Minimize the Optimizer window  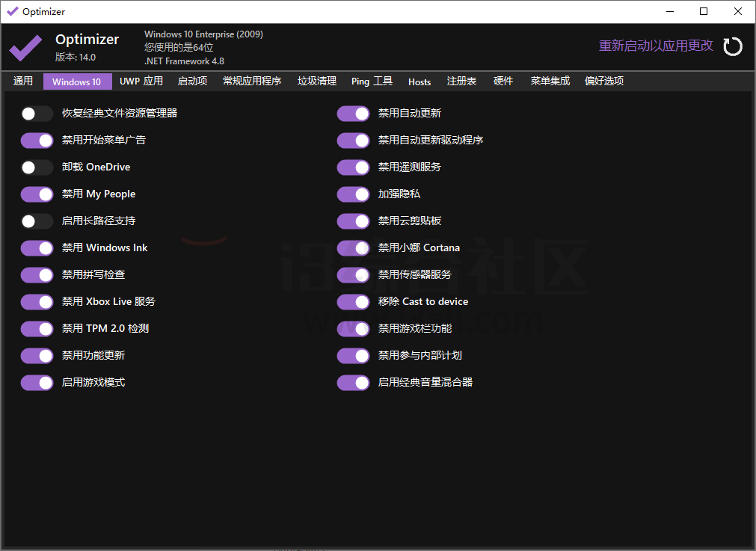coord(670,11)
